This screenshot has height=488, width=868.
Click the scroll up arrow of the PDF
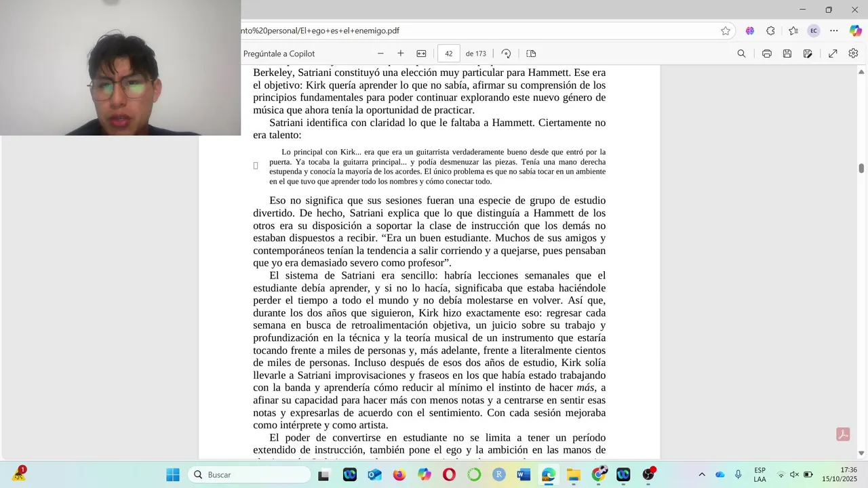pos(861,71)
